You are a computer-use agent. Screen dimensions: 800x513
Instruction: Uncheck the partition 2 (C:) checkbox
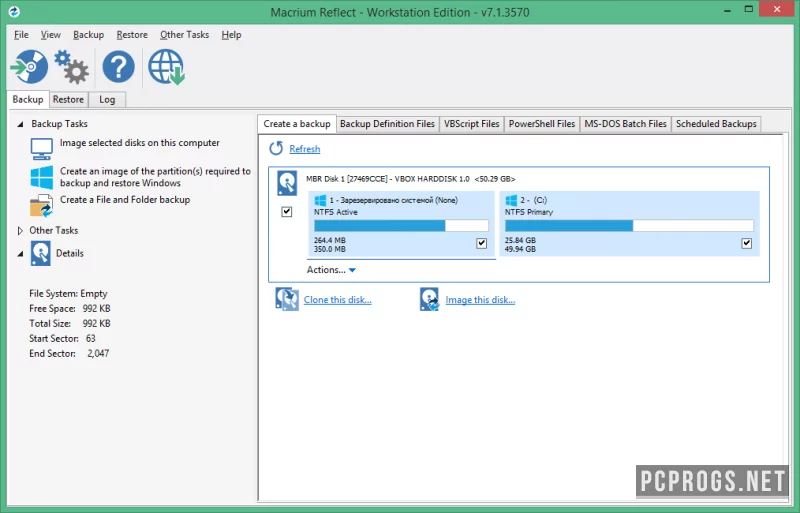coord(747,243)
